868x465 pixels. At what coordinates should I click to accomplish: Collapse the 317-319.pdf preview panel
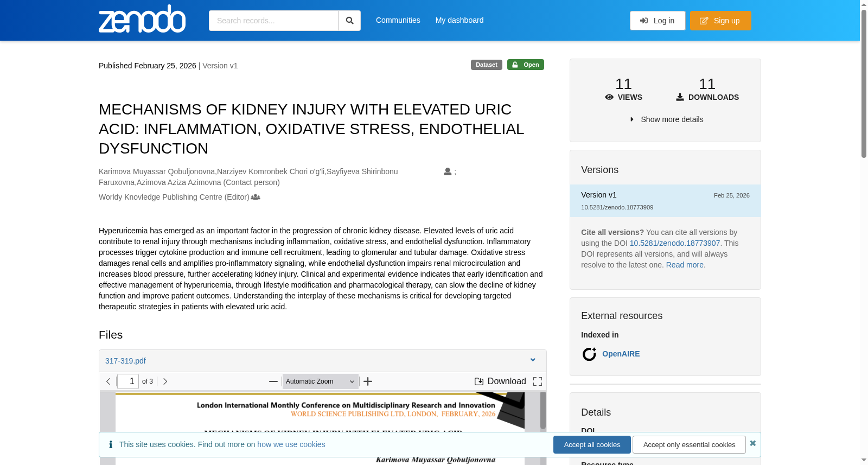(x=533, y=360)
